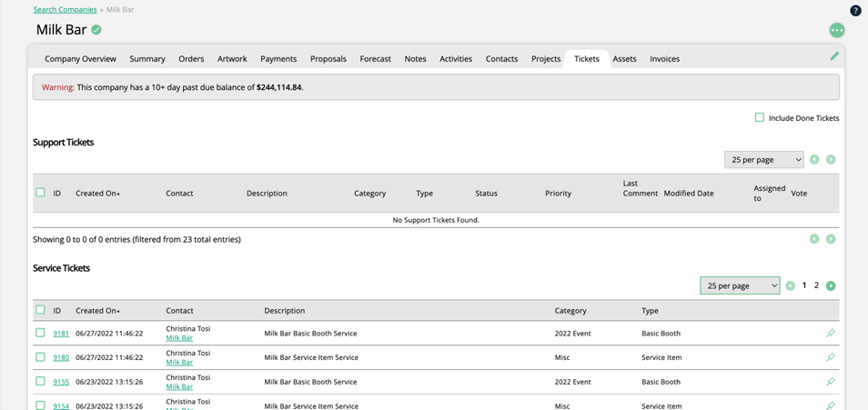Viewport: 868px width, 410px height.
Task: Select all Service Tickets header checkbox
Action: 40,310
